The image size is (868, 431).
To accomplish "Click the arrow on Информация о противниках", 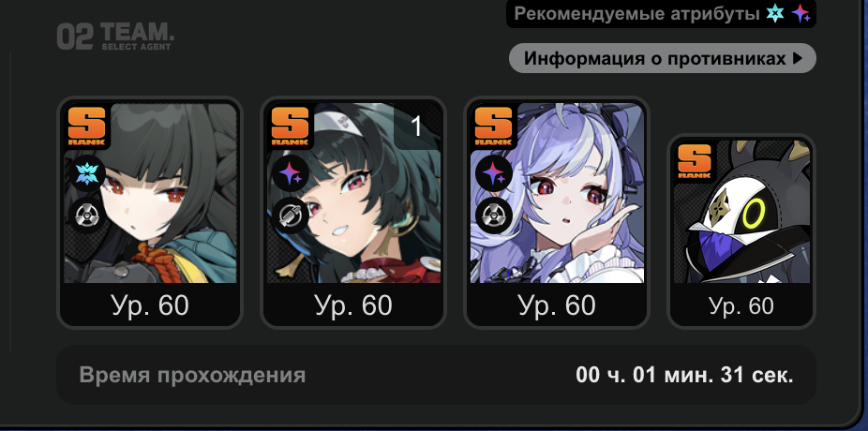I will (798, 58).
